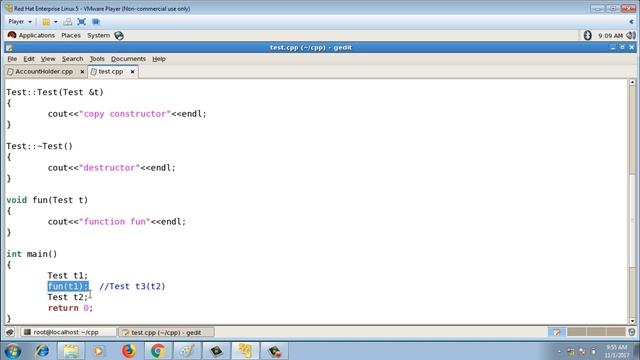Click the Bluetooth icon in the GNOME panel

(587, 36)
